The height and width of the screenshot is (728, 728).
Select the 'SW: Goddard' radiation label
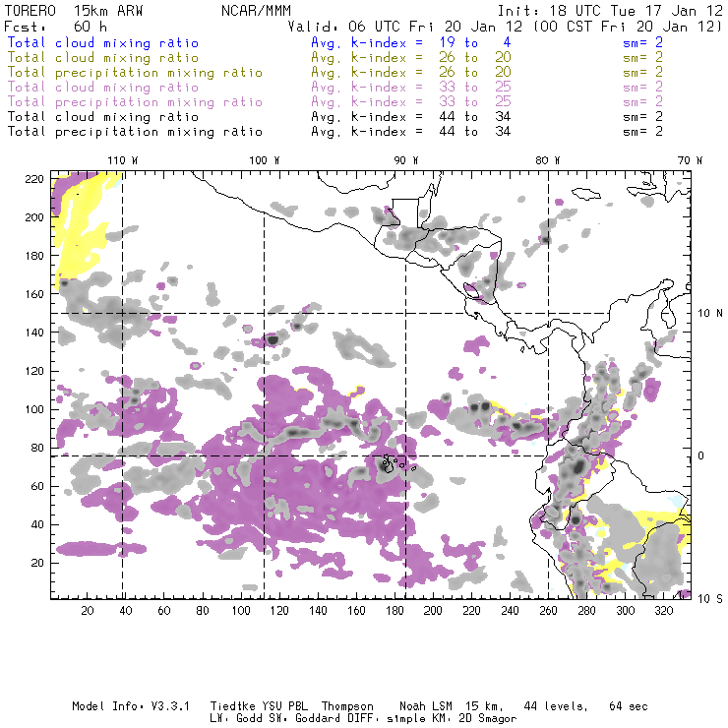pyautogui.click(x=304, y=719)
